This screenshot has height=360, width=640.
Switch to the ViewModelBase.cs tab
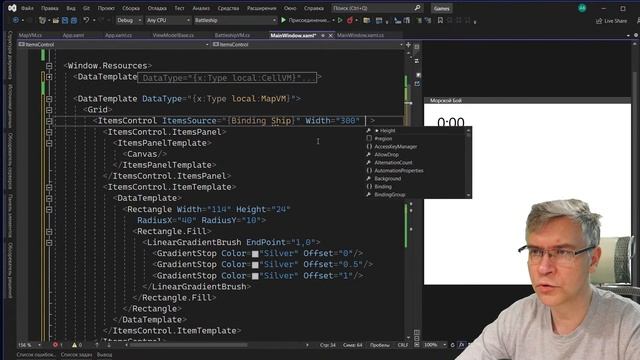(173, 36)
